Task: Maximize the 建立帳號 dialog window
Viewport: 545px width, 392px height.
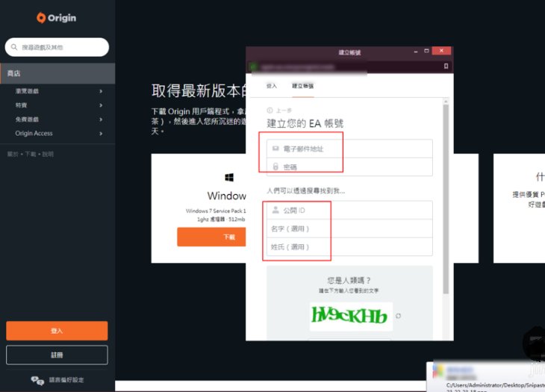Action: (426, 51)
